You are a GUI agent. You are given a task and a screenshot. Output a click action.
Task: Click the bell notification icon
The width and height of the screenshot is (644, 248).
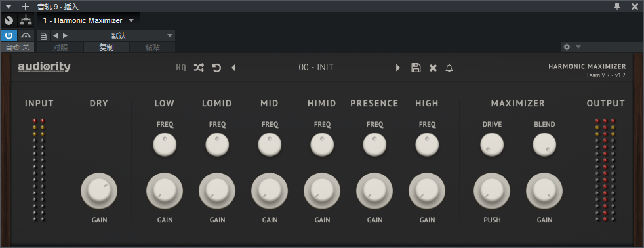click(x=449, y=68)
